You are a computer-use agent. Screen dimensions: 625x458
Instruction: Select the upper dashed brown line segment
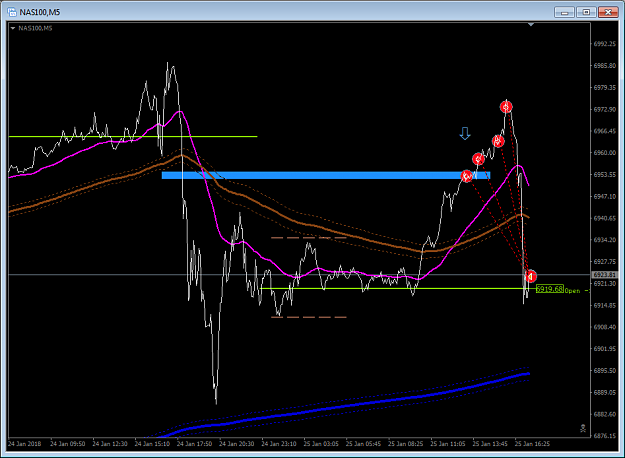[x=309, y=238]
